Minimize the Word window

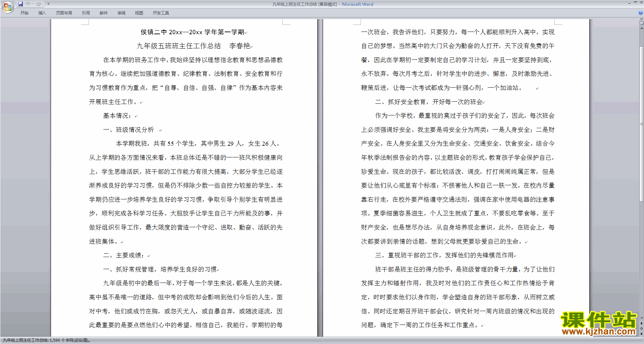click(629, 3)
